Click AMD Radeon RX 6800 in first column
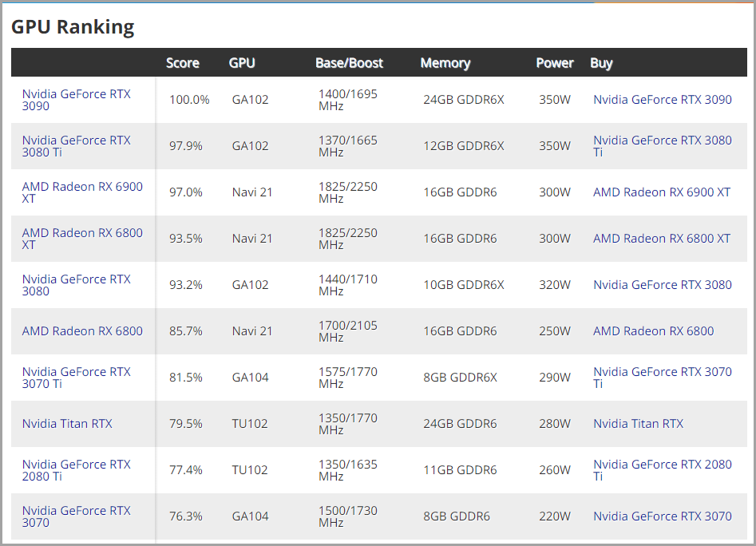 click(82, 331)
